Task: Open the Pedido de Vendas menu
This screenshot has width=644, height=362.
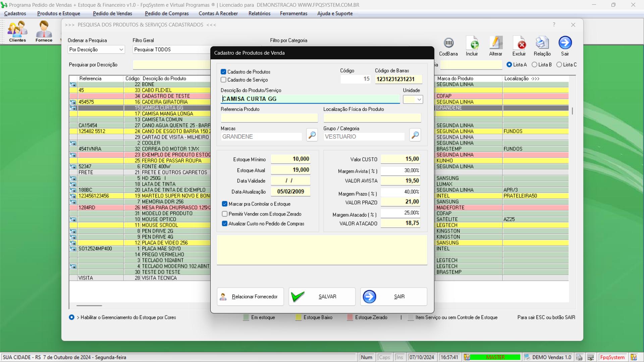Action: [x=112, y=13]
